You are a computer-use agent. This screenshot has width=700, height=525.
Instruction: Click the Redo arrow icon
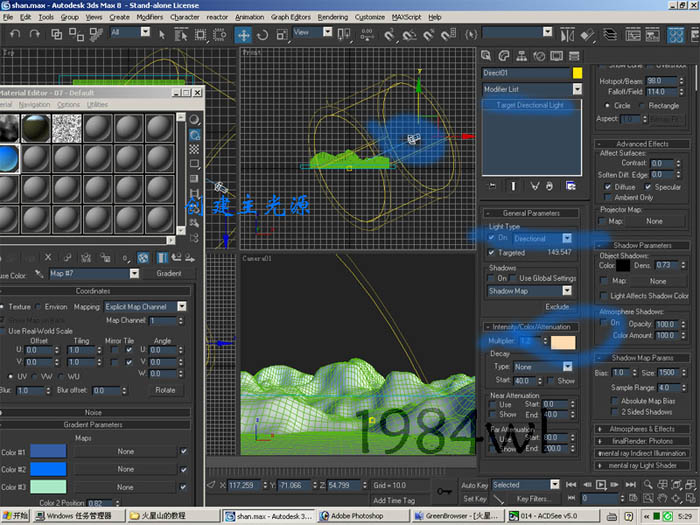click(x=34, y=34)
